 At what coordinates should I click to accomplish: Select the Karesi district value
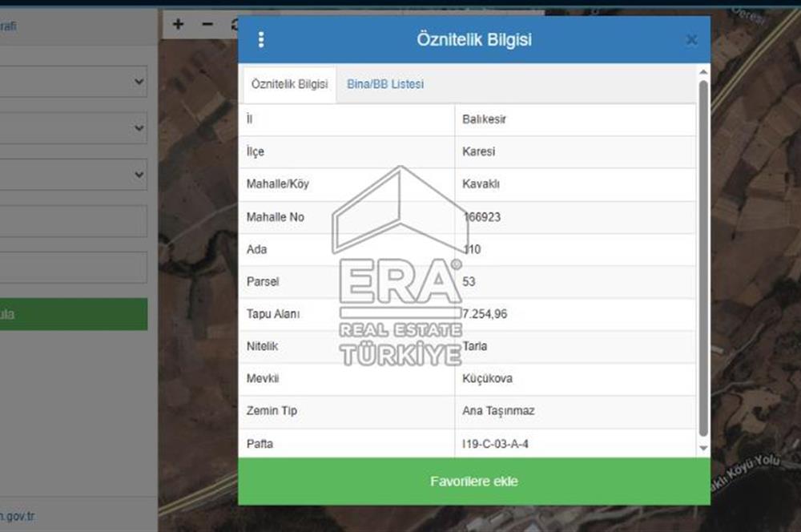click(479, 151)
